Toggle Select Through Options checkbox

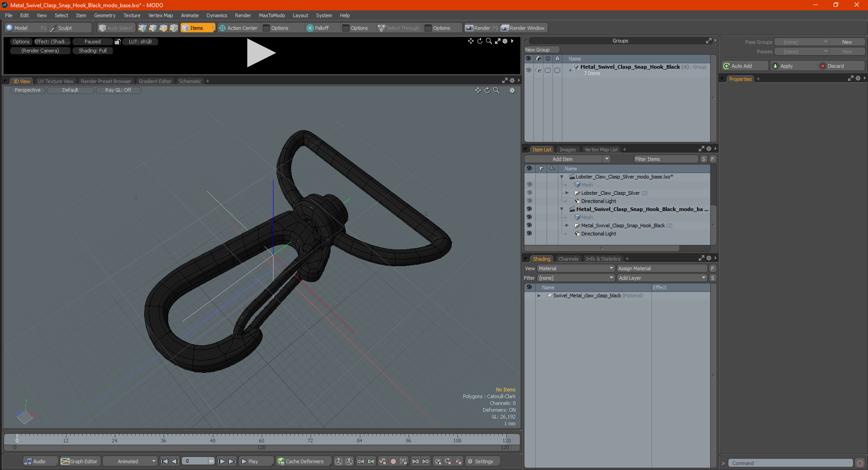click(428, 28)
